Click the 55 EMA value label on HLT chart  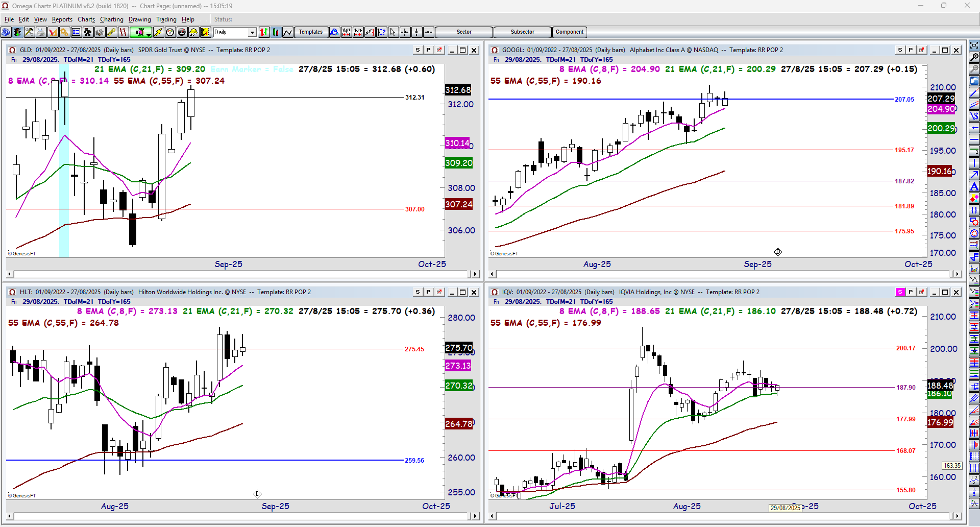(x=63, y=323)
